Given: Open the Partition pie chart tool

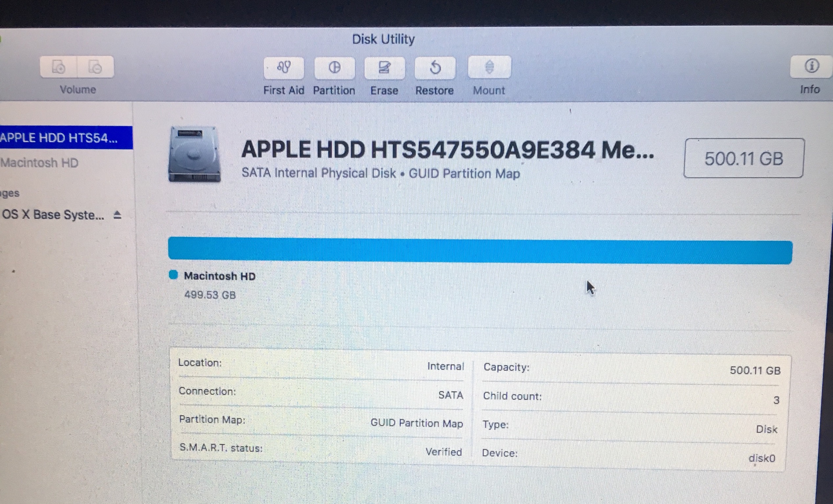Looking at the screenshot, I should [334, 68].
